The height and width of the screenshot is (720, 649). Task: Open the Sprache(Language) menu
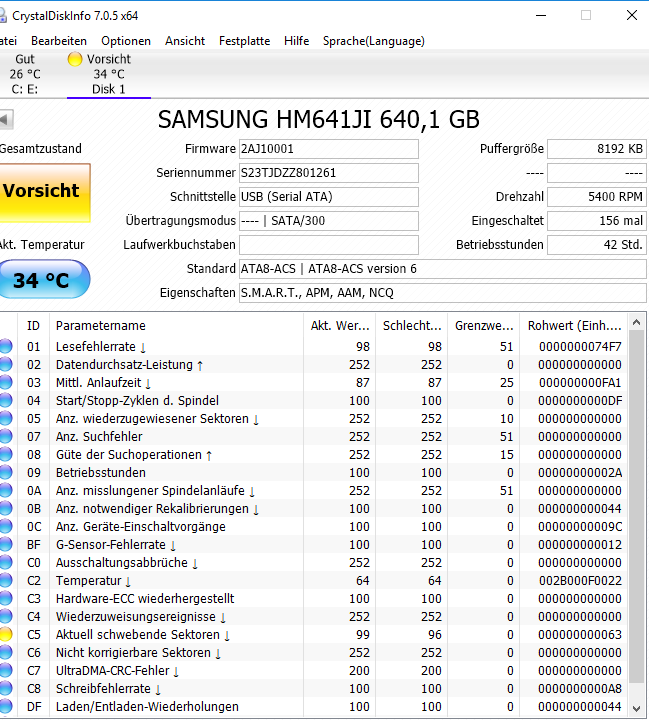pyautogui.click(x=373, y=41)
